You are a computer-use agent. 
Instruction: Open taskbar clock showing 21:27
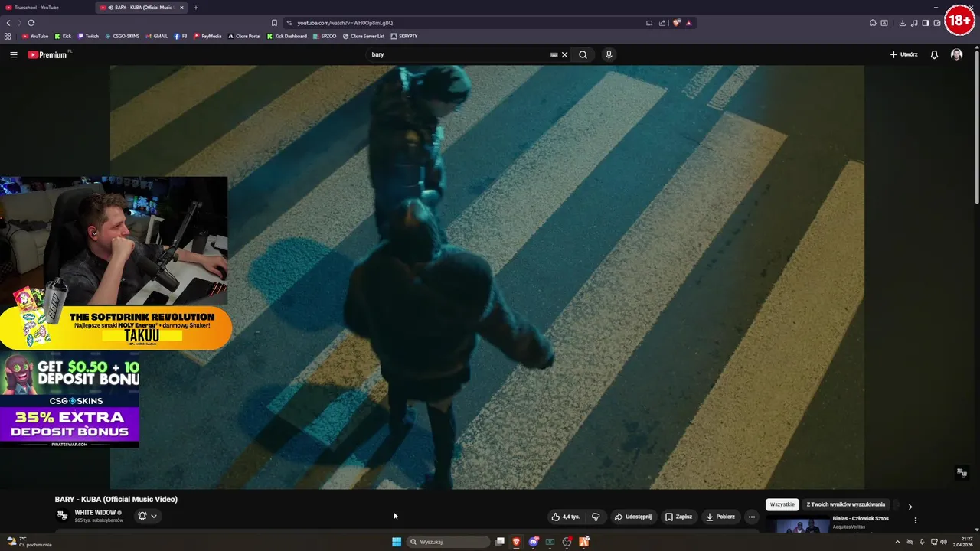click(963, 542)
